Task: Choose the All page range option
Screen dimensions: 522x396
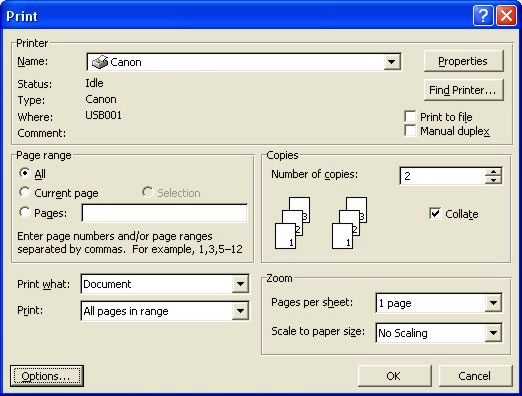Action: [x=24, y=173]
